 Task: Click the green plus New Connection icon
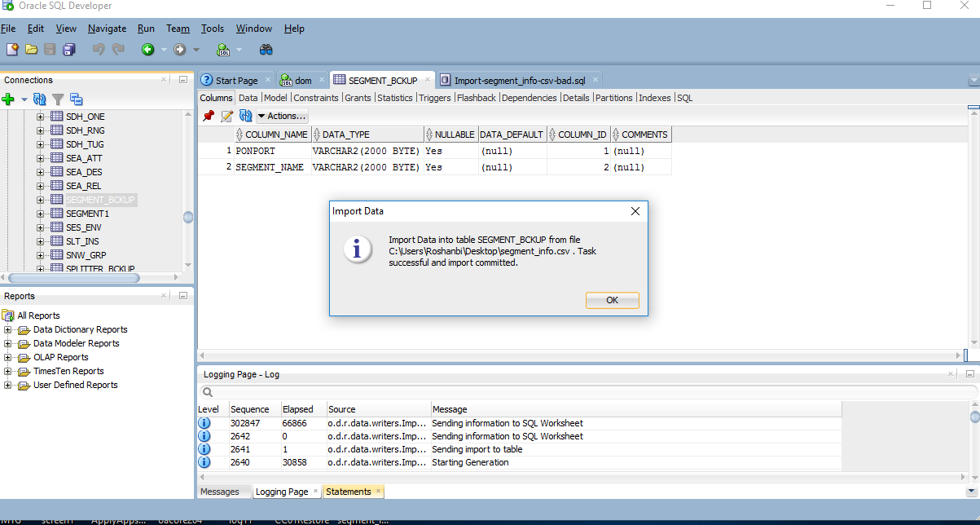point(8,99)
